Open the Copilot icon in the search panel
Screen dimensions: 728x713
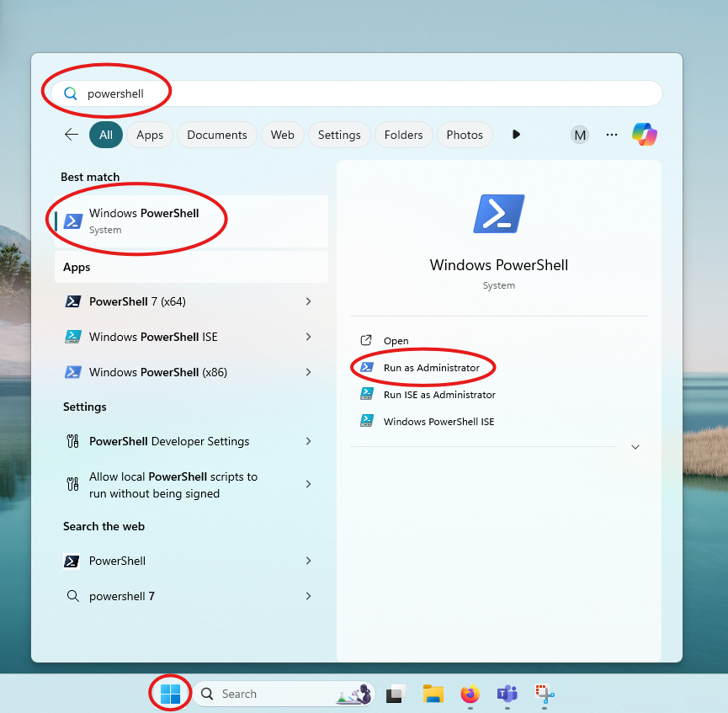645,135
